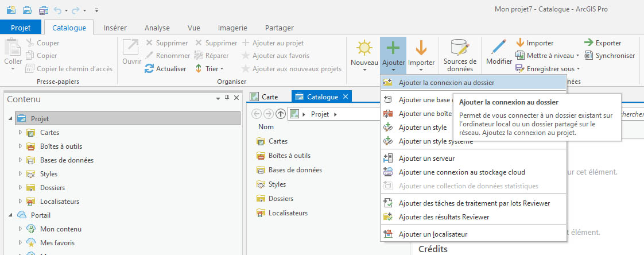This screenshot has height=255, width=644.
Task: Close the Catalogue view tab
Action: coord(346,97)
